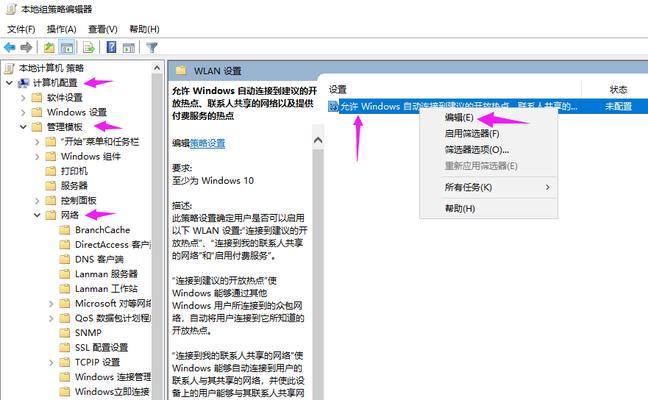The height and width of the screenshot is (400, 648).
Task: Click the app icon in title bar
Action: click(x=11, y=9)
